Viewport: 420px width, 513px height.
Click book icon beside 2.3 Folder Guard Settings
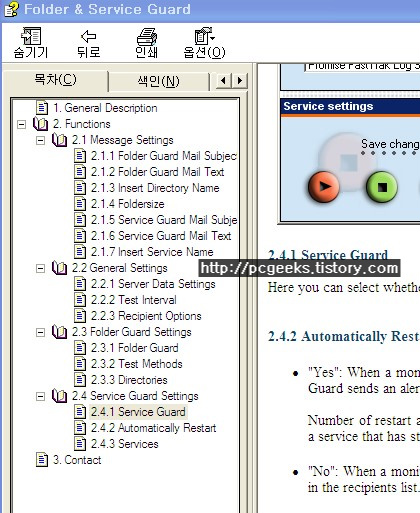click(x=60, y=332)
